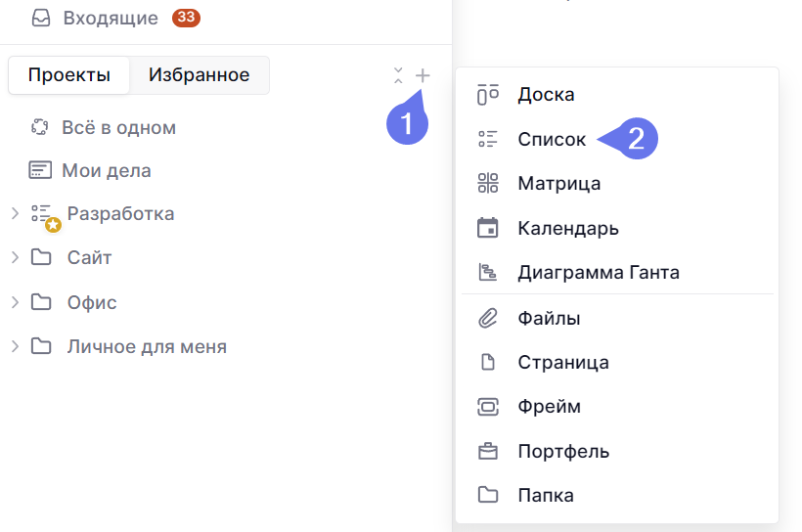Open the Inbox tray icon
Image resolution: width=802 pixels, height=532 pixels.
[x=41, y=18]
